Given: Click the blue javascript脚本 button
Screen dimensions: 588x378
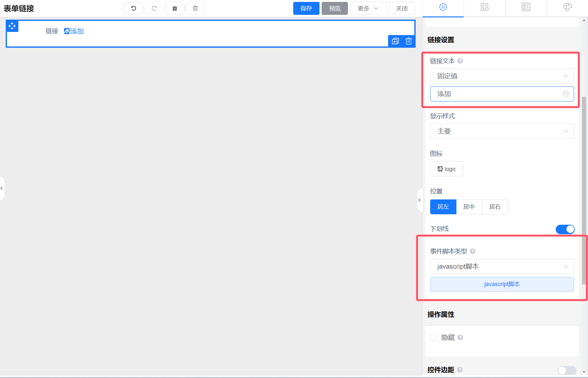Looking at the screenshot, I should (x=502, y=284).
